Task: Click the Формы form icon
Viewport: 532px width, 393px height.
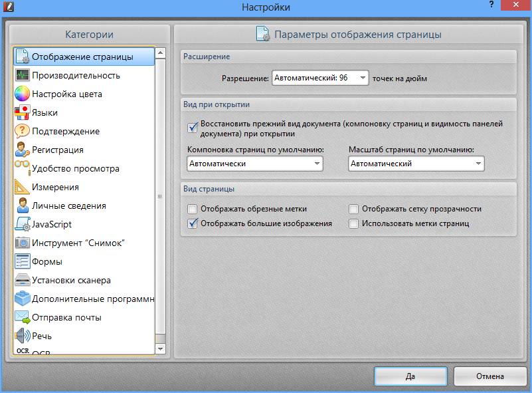Action: (23, 261)
